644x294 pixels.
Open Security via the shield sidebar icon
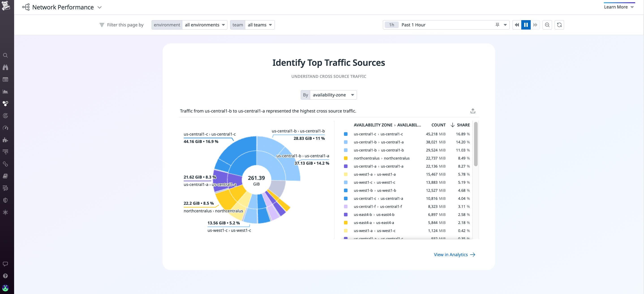6,200
